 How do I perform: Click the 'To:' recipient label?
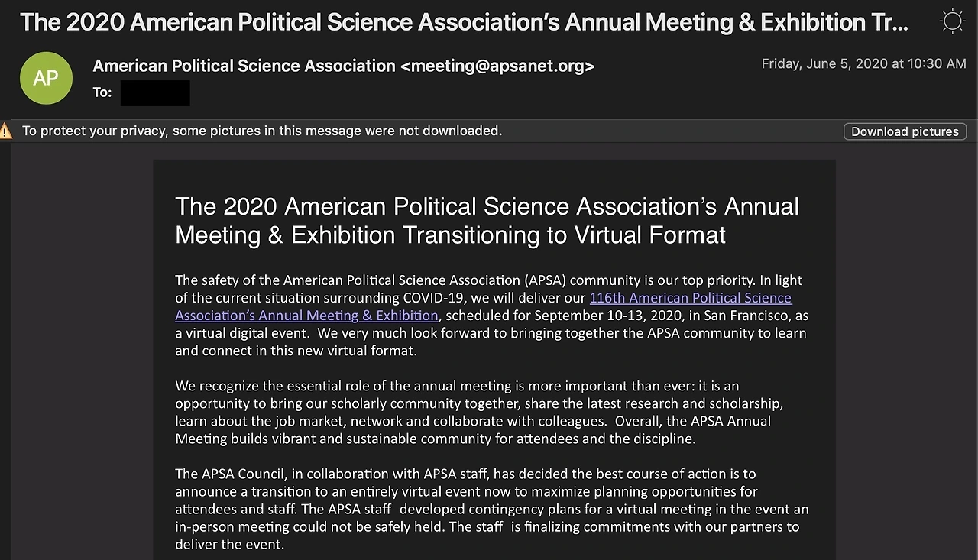click(102, 92)
